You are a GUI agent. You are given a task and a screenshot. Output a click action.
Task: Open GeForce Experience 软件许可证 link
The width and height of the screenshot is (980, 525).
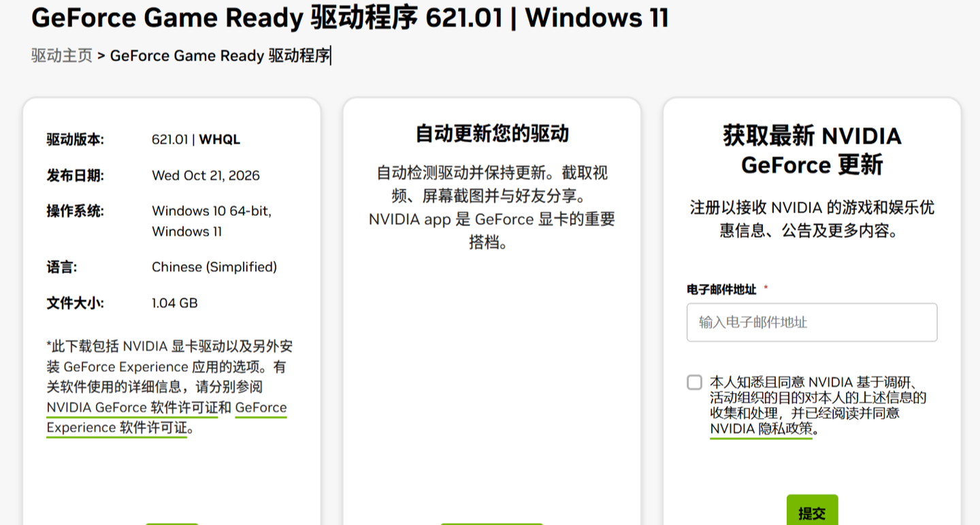[167, 417]
